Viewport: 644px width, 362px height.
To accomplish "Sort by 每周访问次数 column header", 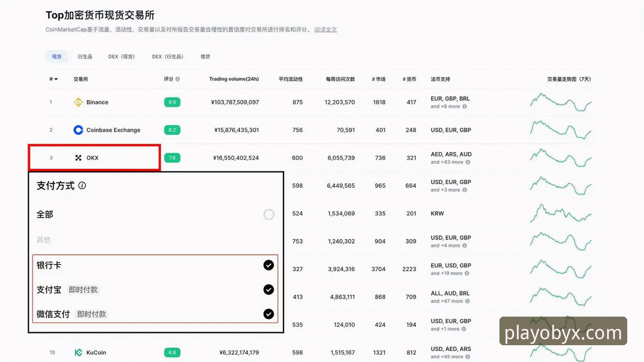I will 340,79.
